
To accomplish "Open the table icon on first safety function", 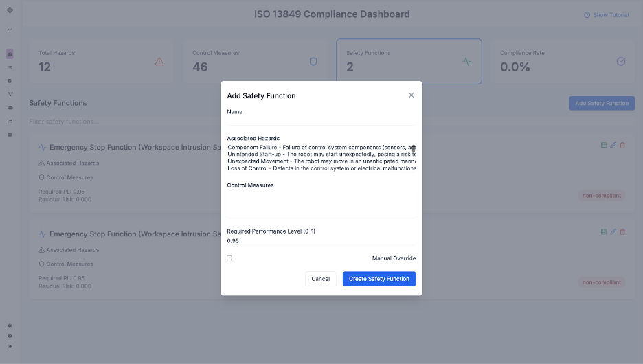I will click(x=603, y=145).
